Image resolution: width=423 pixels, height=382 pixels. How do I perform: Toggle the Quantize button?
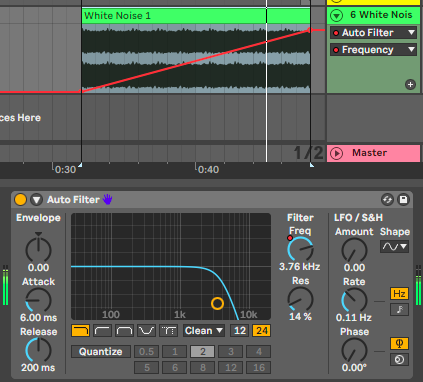(x=101, y=352)
